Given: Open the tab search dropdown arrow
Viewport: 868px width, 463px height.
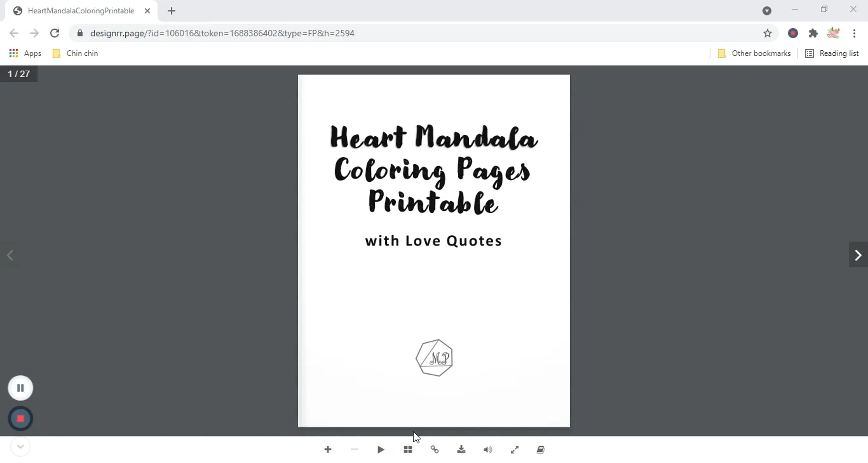Looking at the screenshot, I should click(767, 11).
